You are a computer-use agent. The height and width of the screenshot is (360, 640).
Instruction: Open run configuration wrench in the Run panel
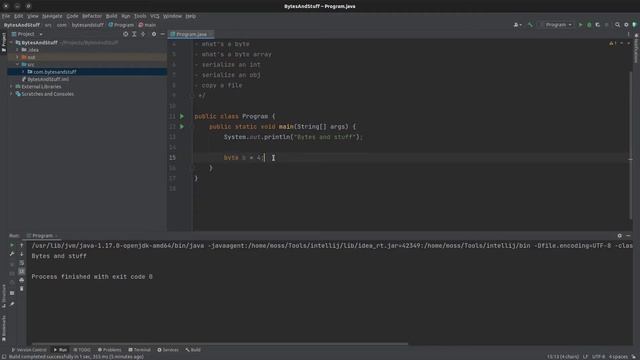12,254
